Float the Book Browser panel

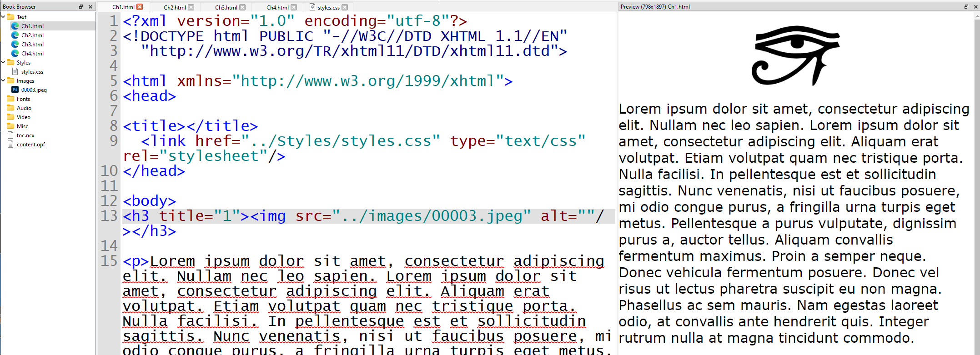click(81, 6)
